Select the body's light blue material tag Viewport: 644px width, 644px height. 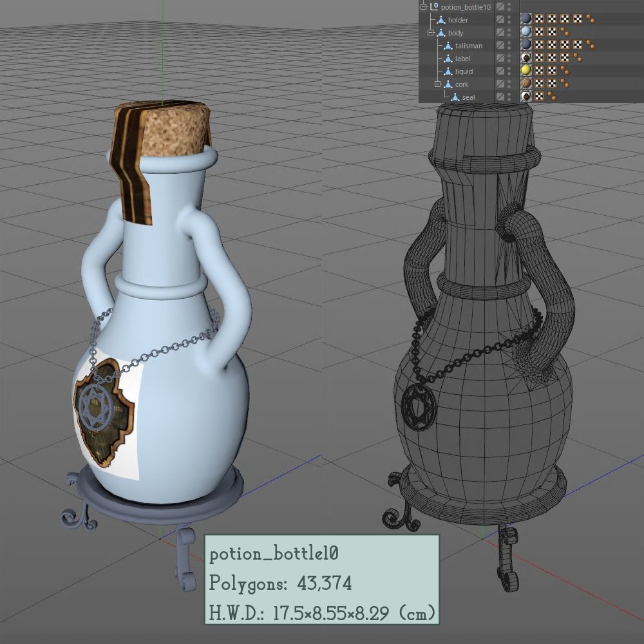click(x=526, y=32)
